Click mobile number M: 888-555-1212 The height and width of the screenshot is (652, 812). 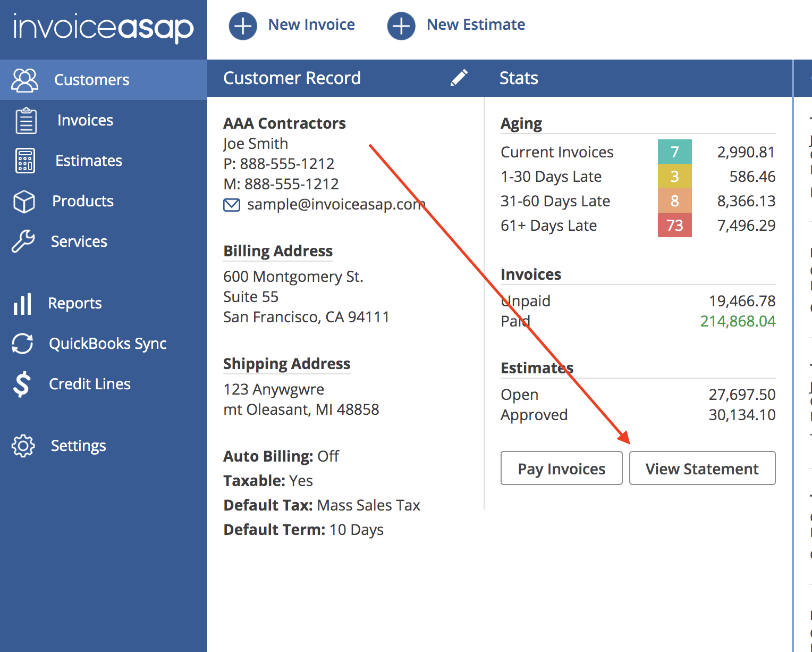[x=281, y=184]
